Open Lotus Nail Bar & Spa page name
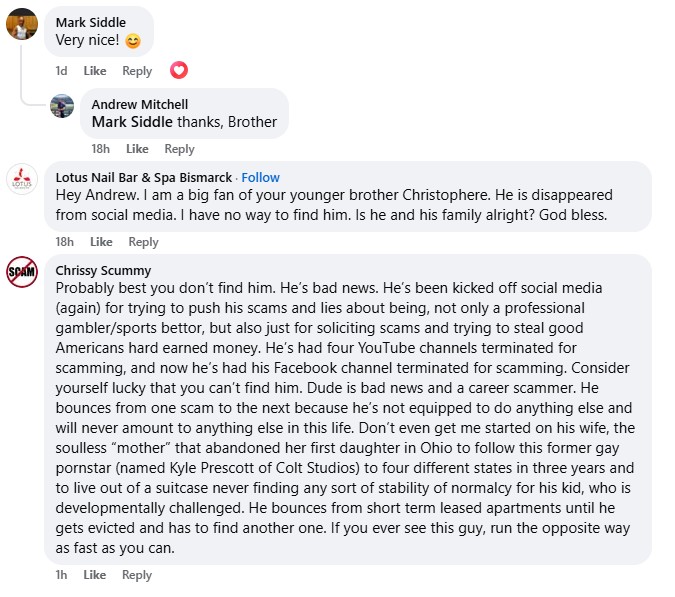Screen dimensions: 675x597 pyautogui.click(x=144, y=177)
